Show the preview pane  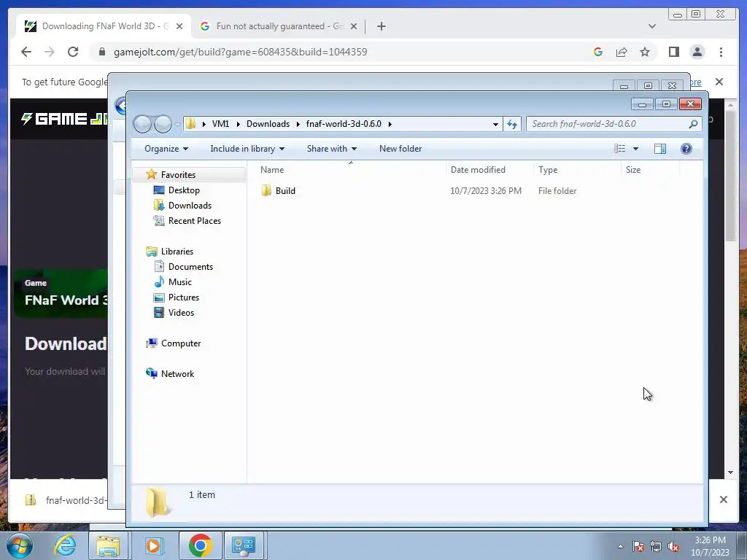coord(659,149)
